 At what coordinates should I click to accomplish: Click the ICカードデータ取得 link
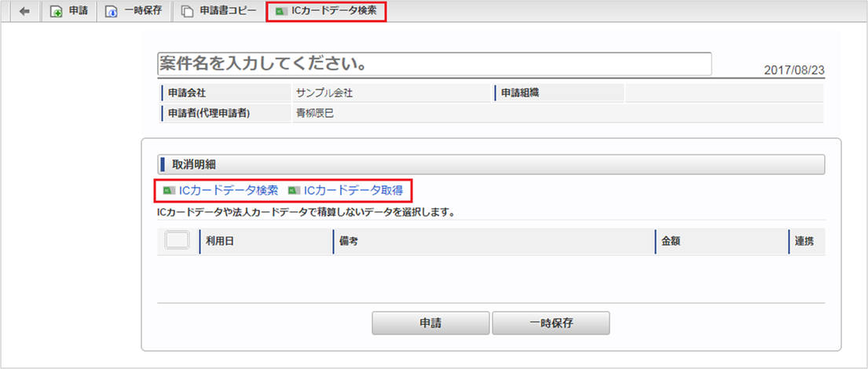346,190
